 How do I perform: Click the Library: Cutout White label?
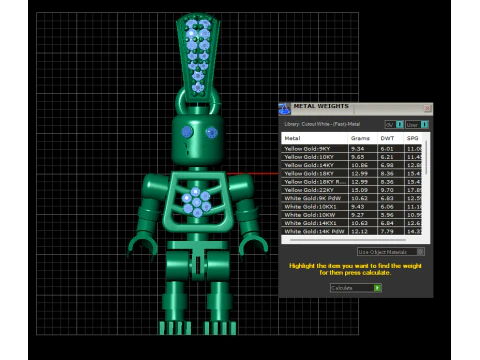point(322,124)
